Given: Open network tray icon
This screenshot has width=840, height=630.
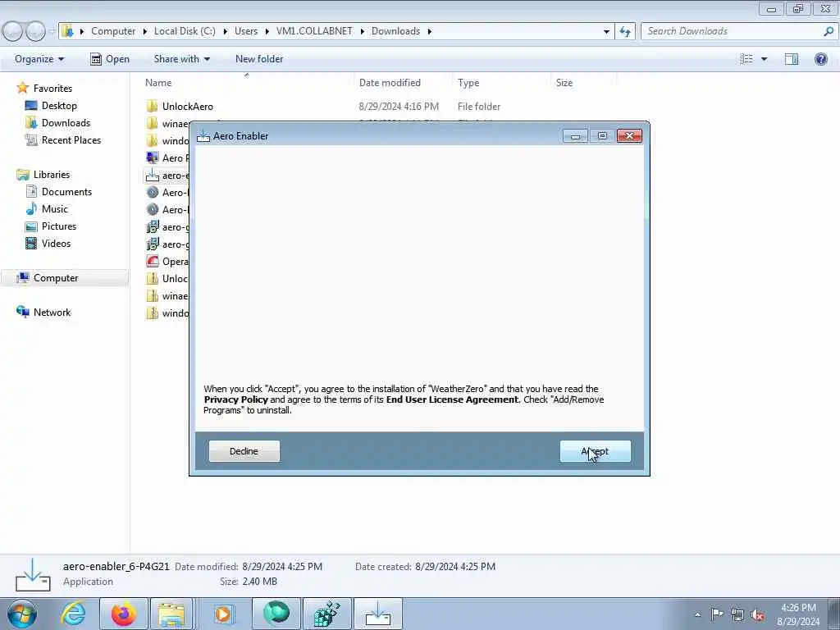Looking at the screenshot, I should [x=737, y=614].
